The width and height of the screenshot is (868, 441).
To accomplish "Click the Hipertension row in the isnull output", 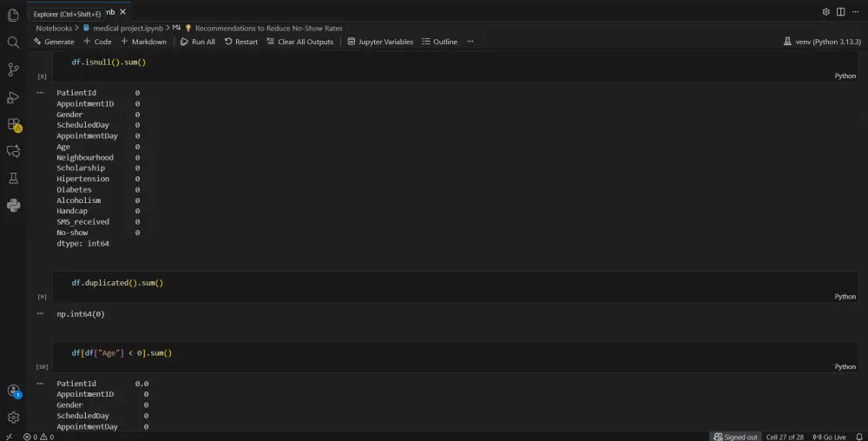I will tap(98, 179).
